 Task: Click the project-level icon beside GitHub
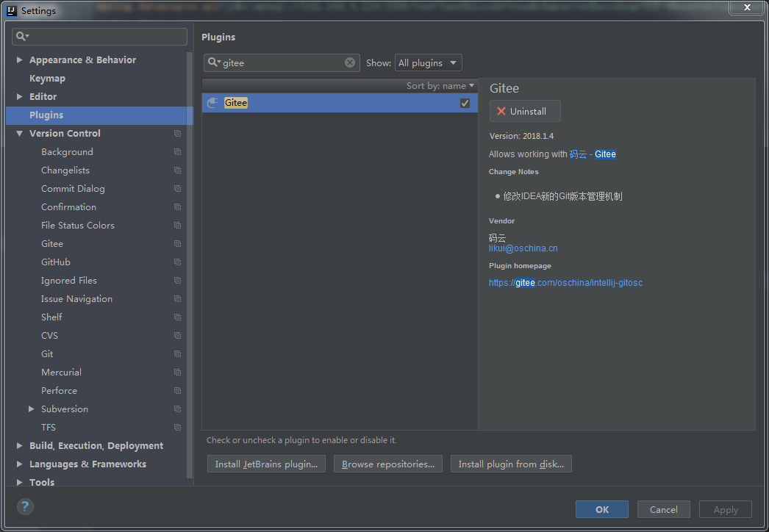[177, 262]
